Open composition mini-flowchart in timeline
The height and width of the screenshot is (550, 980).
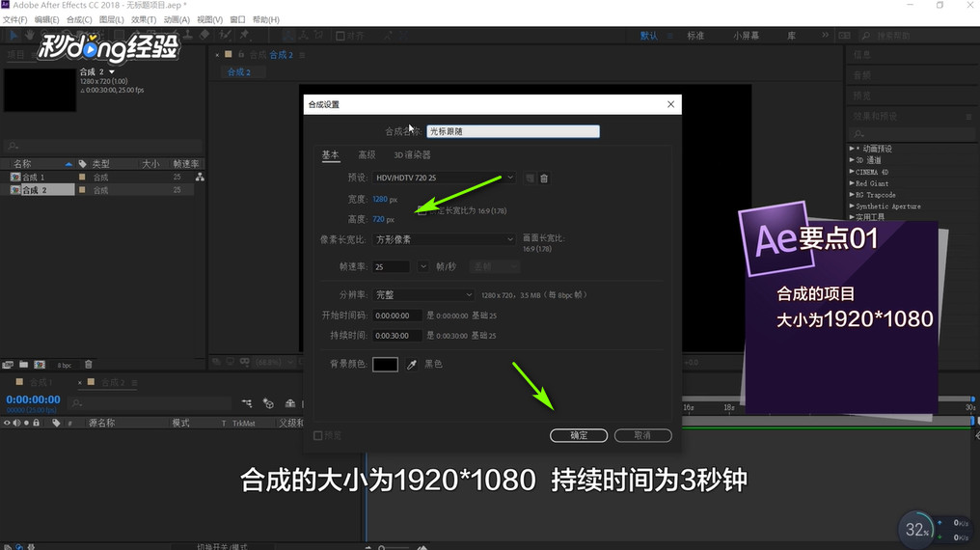click(x=247, y=403)
